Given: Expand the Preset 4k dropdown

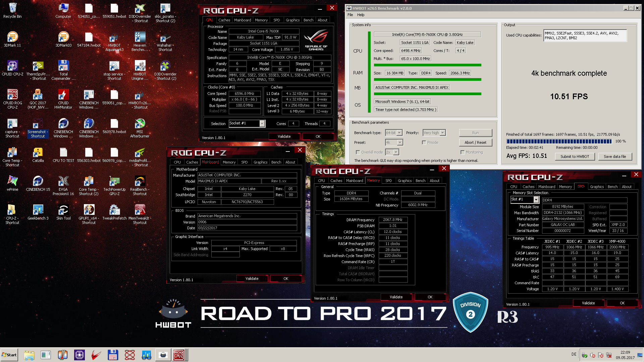Looking at the screenshot, I should [400, 142].
